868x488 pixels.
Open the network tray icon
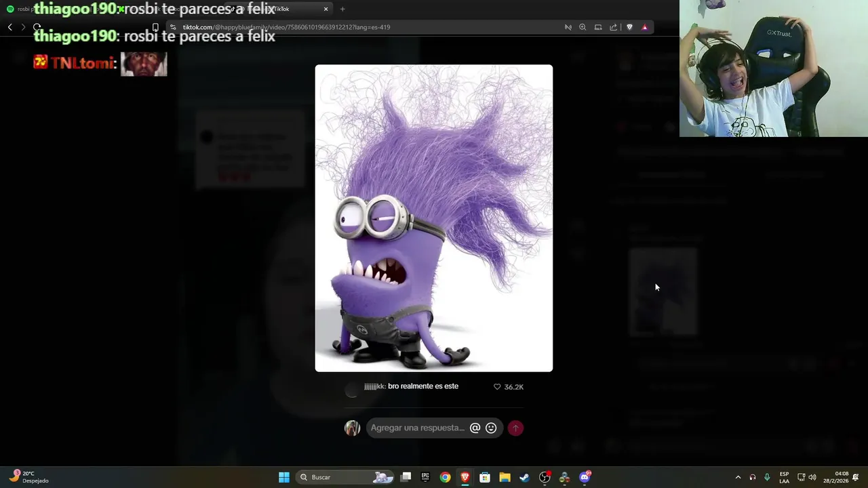click(x=801, y=477)
